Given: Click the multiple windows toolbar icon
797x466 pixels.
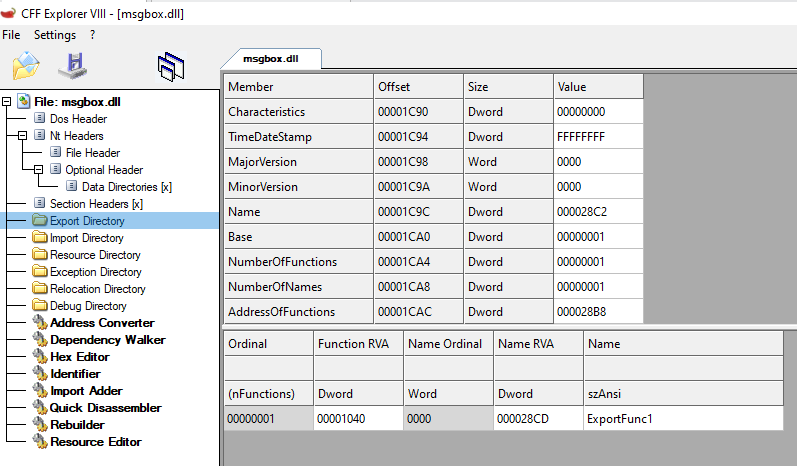Looking at the screenshot, I should coord(171,67).
